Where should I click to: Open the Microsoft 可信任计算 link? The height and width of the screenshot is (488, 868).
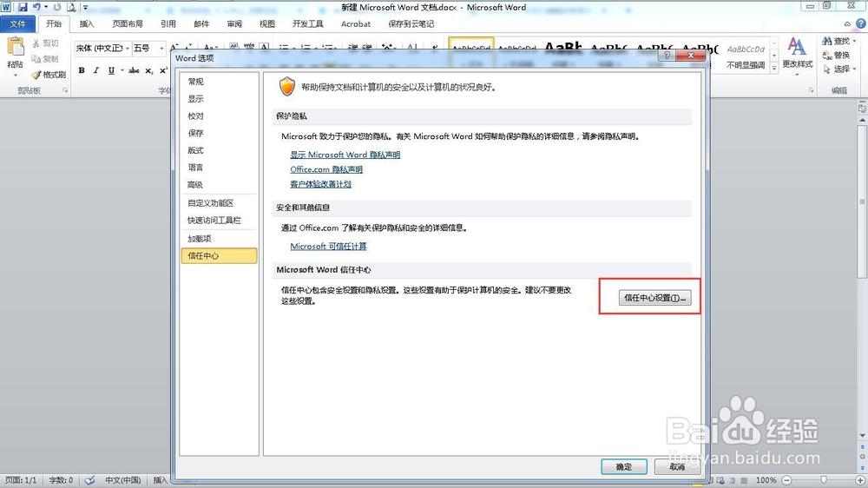(x=328, y=246)
